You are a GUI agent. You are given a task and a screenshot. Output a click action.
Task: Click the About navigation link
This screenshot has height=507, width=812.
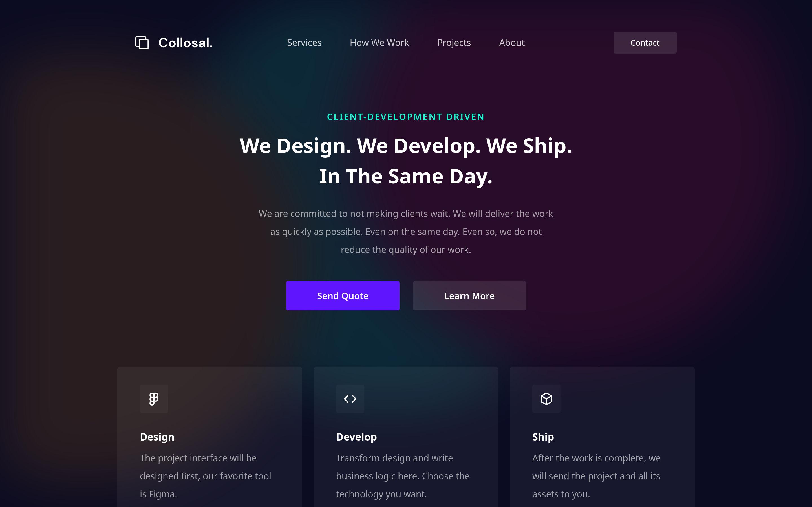coord(512,43)
